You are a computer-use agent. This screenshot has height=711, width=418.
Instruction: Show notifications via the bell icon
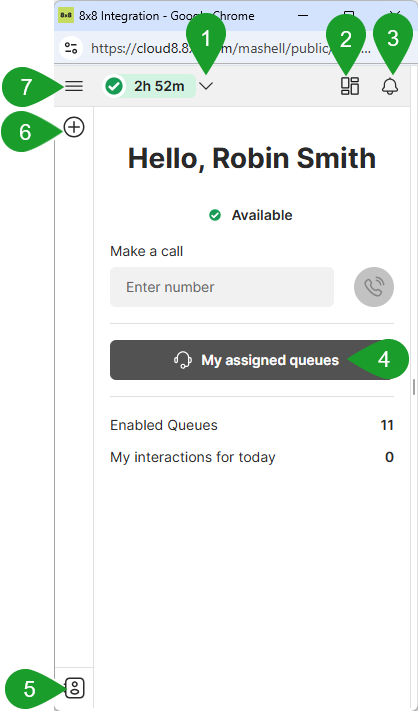pyautogui.click(x=390, y=86)
